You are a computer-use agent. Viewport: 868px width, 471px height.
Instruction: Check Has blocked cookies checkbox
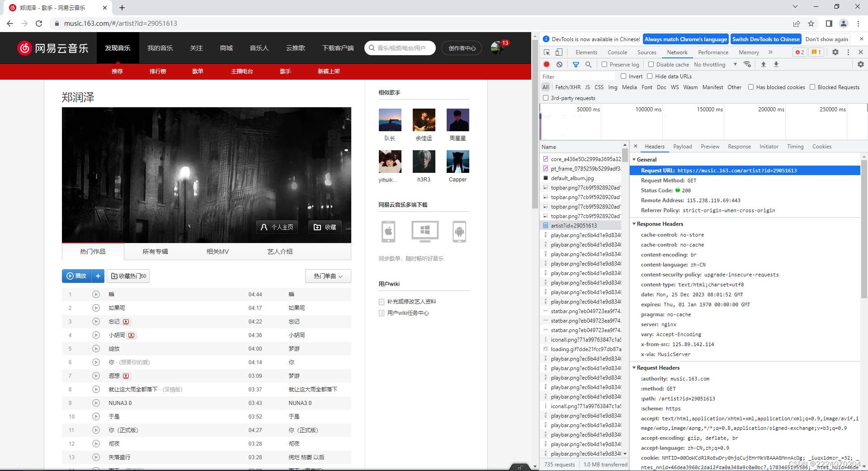(x=751, y=87)
